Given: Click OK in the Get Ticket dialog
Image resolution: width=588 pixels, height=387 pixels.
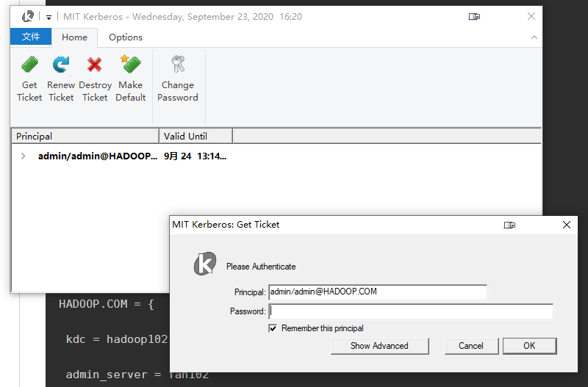Looking at the screenshot, I should [x=529, y=346].
